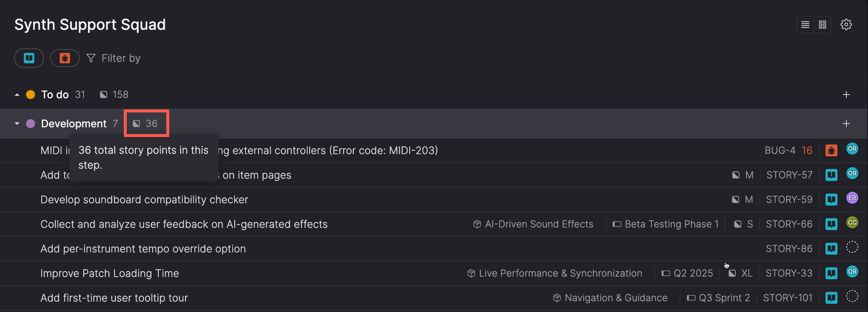The image size is (868, 312).
Task: Collapse the Development step
Action: (x=17, y=124)
